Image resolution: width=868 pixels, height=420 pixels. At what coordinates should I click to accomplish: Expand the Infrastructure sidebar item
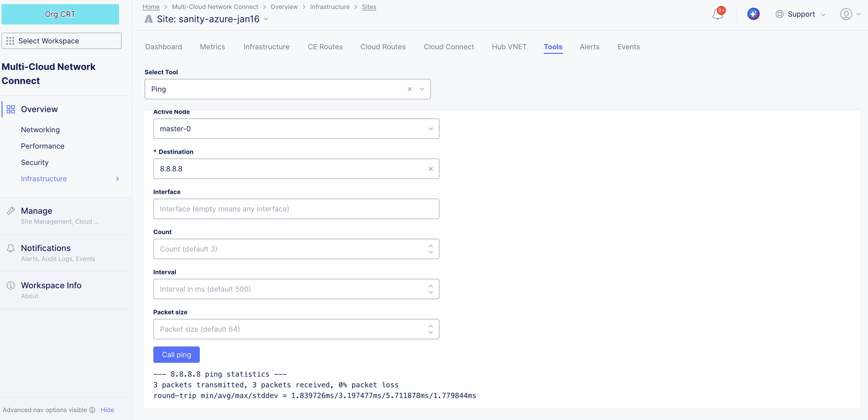(117, 178)
